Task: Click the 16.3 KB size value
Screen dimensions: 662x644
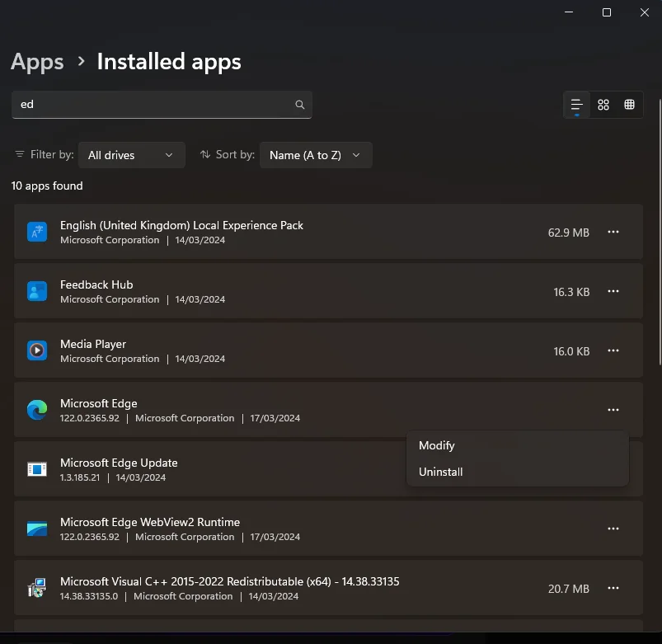Action: point(571,292)
